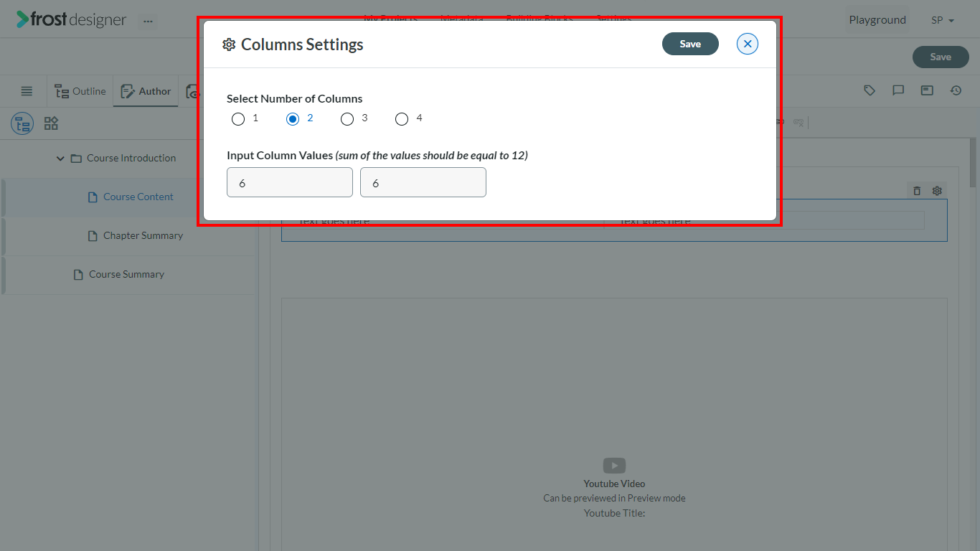Open the block settings gear icon
Screen dimensions: 980x551
(x=937, y=191)
